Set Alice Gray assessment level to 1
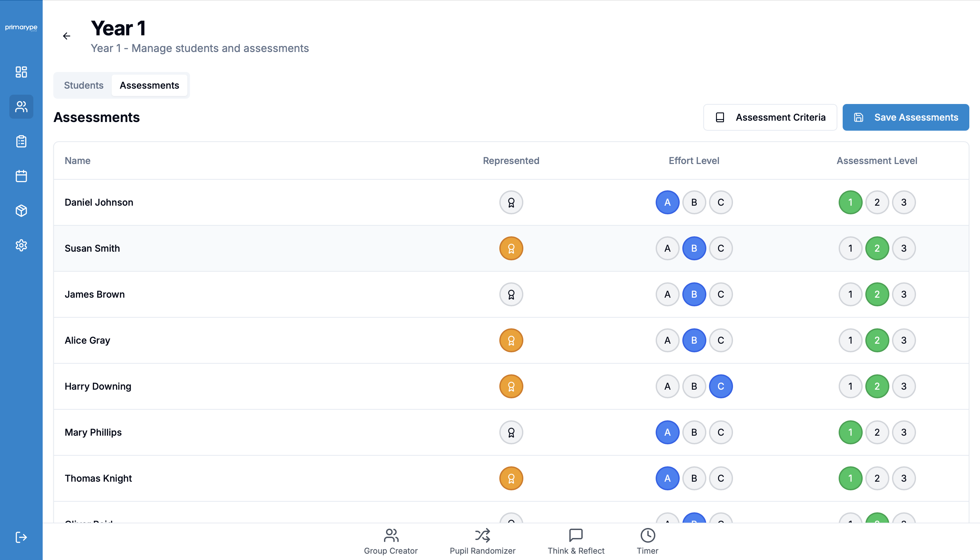980x560 pixels. click(x=850, y=340)
